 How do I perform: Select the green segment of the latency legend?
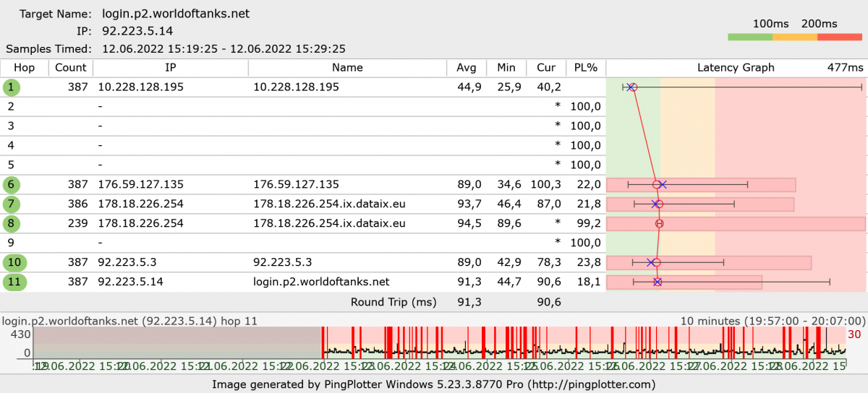tap(749, 37)
